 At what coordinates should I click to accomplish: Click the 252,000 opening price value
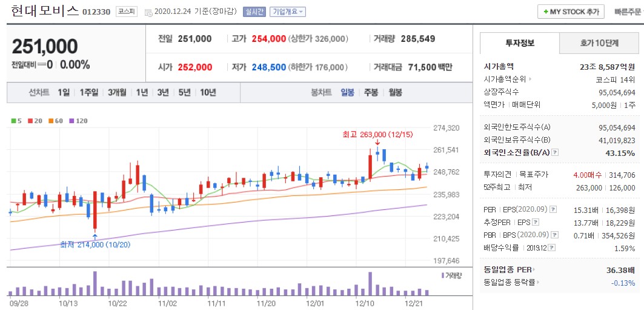pyautogui.click(x=195, y=67)
